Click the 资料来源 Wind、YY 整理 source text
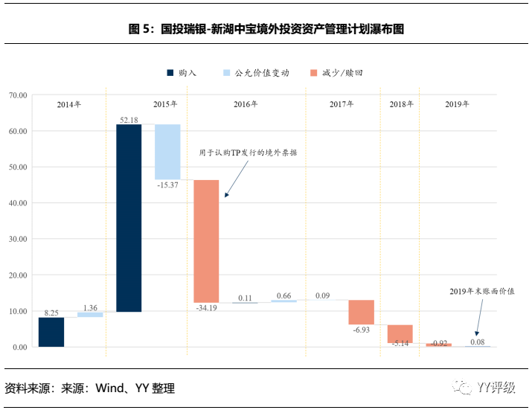 click(90, 388)
